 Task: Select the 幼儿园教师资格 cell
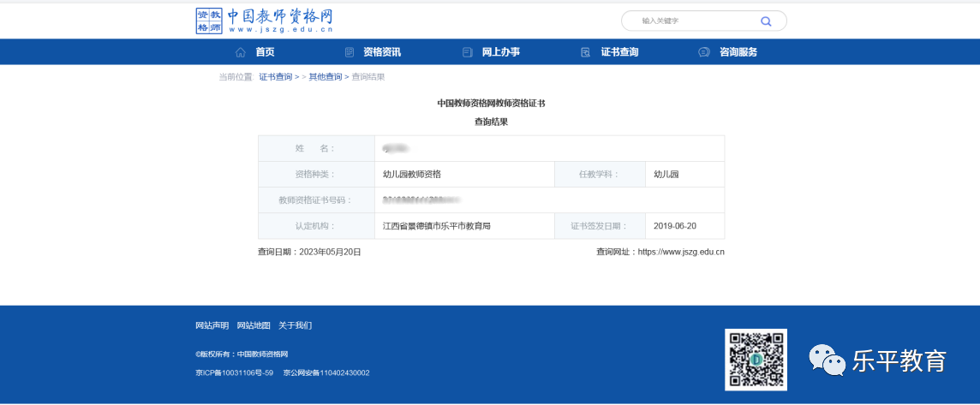click(x=464, y=175)
